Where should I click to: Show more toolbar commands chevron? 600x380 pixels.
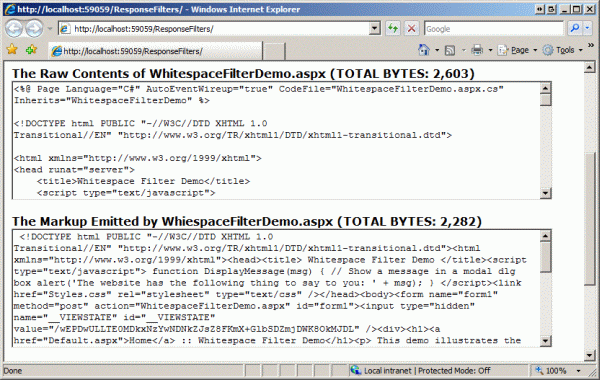click(591, 46)
